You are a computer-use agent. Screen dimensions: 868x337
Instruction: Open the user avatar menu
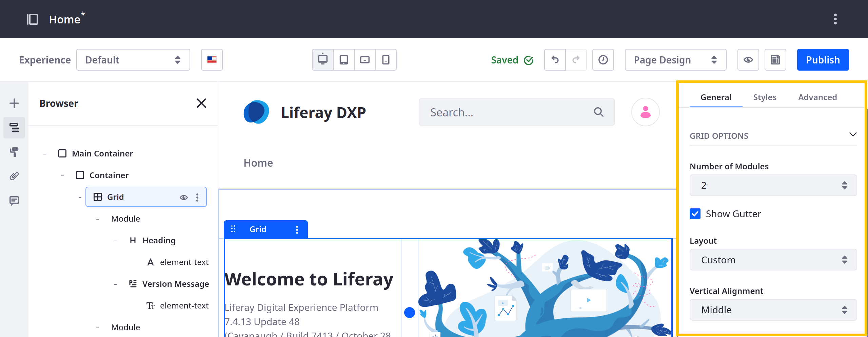(x=646, y=112)
